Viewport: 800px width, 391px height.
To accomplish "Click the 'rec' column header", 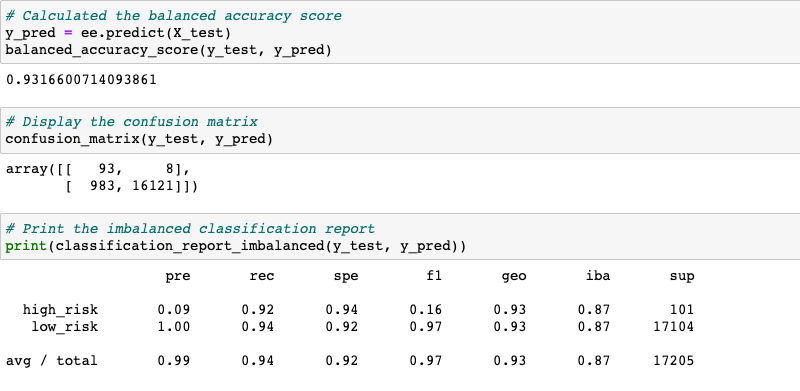I will [x=262, y=277].
